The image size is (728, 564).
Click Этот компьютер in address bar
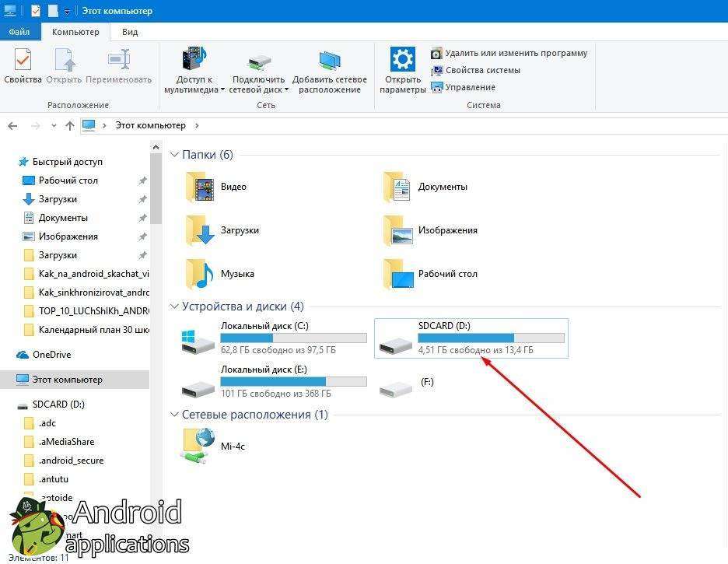pyautogui.click(x=150, y=125)
